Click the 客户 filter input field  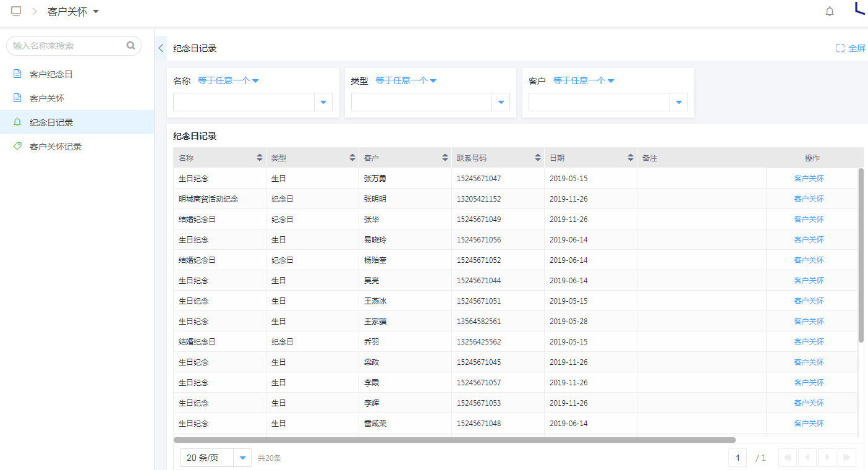point(599,102)
